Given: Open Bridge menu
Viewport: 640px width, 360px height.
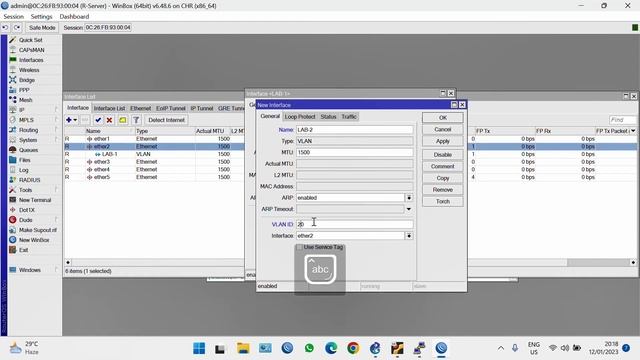Looking at the screenshot, I should (27, 80).
